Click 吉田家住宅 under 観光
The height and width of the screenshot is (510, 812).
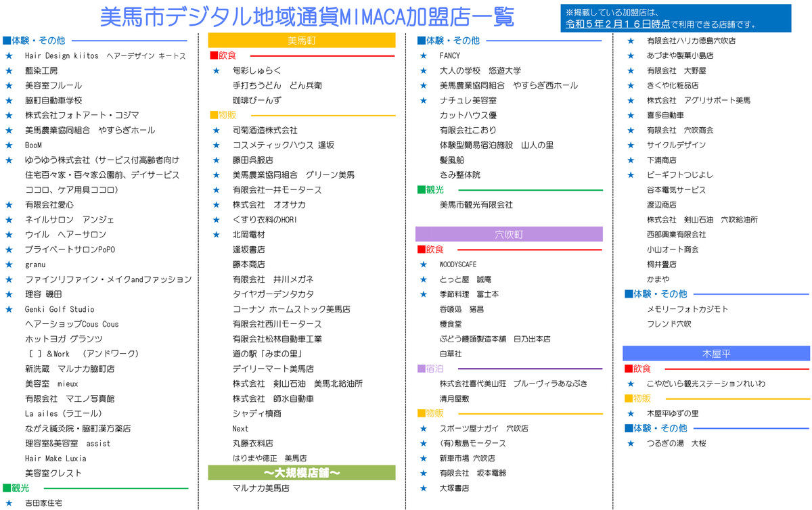click(44, 503)
